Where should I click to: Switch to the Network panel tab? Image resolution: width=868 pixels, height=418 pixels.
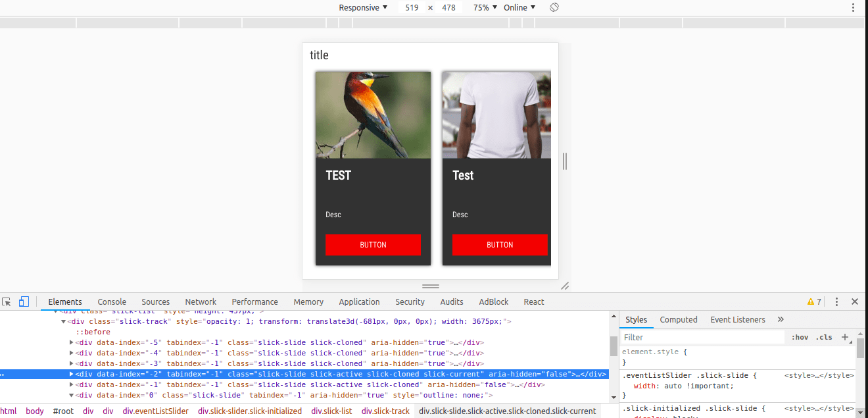[200, 301]
